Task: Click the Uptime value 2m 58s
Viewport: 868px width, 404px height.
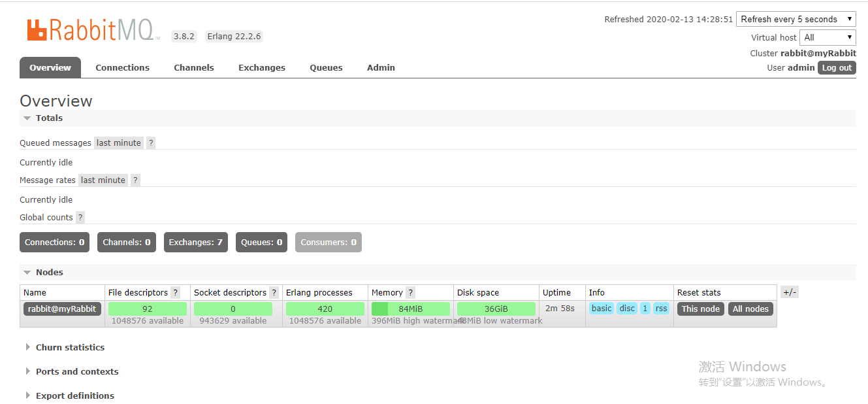Action: tap(560, 308)
